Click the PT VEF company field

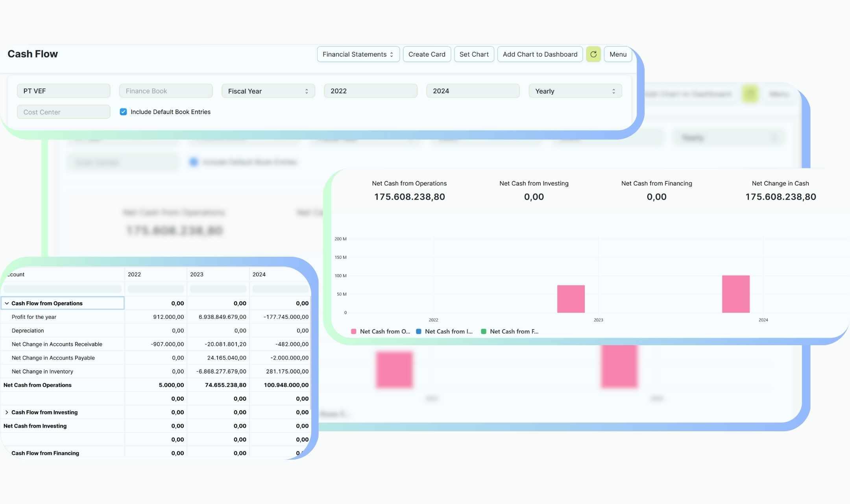coord(63,91)
